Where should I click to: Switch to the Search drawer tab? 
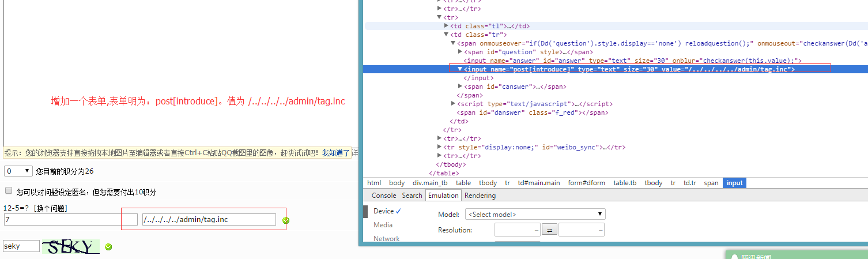[412, 196]
